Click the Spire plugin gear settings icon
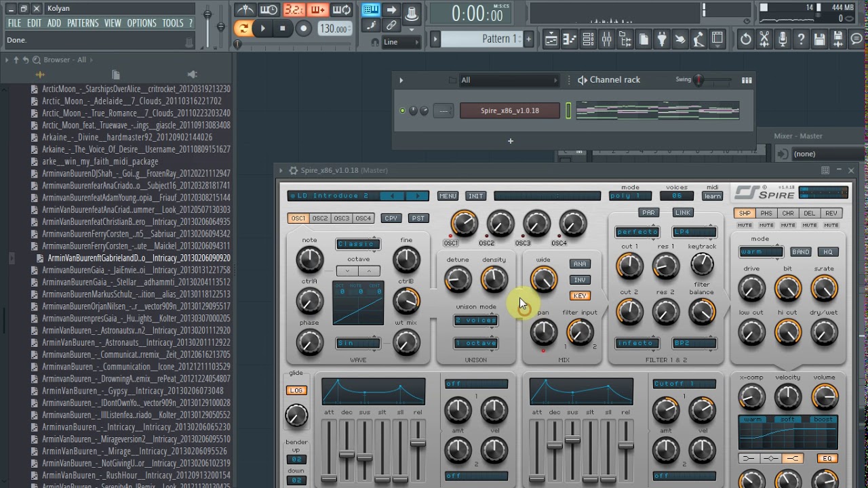 tap(293, 171)
